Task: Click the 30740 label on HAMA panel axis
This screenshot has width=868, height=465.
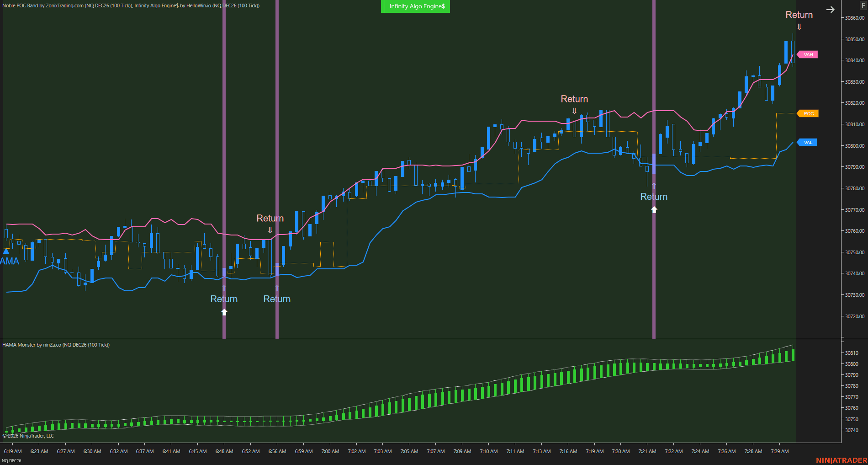Action: coord(852,430)
